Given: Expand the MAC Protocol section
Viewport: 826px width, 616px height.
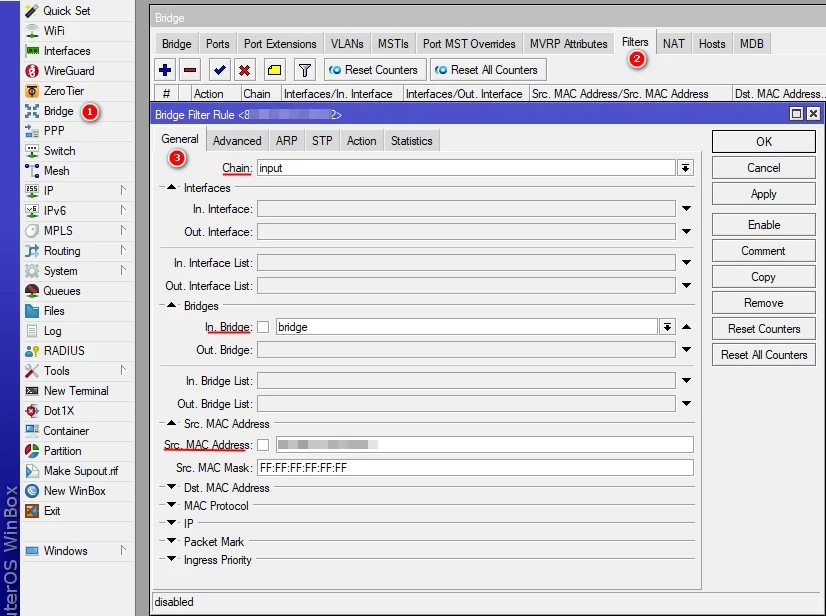Looking at the screenshot, I should (x=172, y=505).
